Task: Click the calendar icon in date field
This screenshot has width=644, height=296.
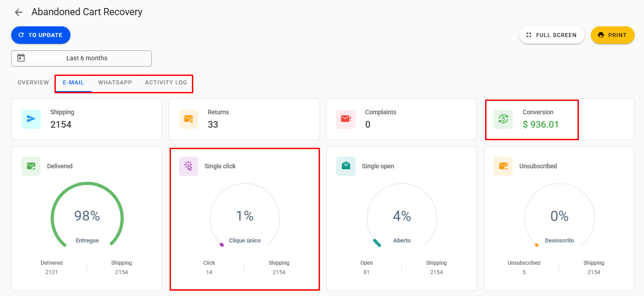Action: [21, 58]
